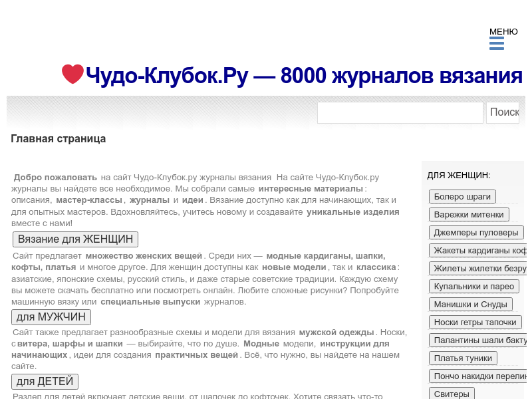Click the bold text мастер-классы
532x399 pixels.
pyautogui.click(x=89, y=200)
